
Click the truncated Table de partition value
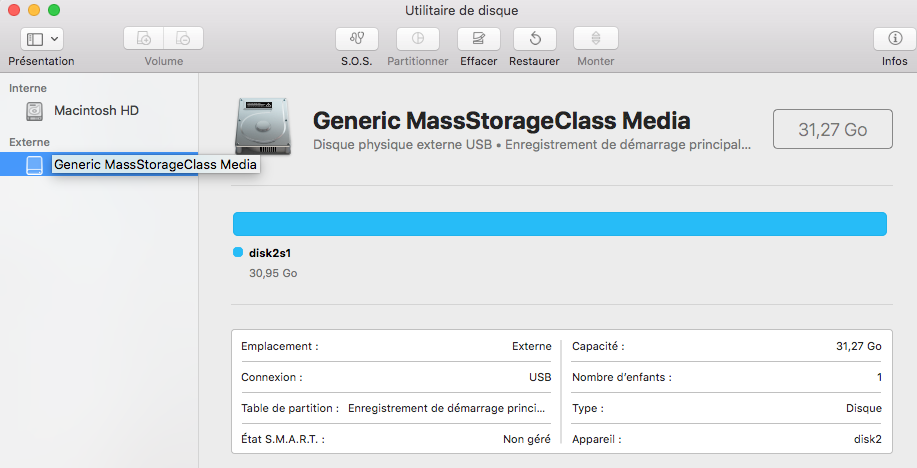click(x=449, y=408)
